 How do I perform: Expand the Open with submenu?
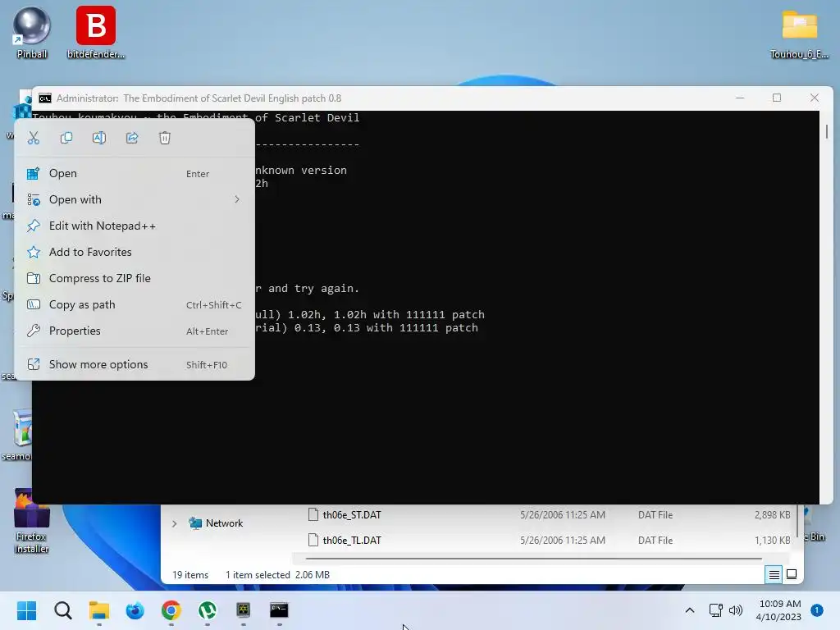coord(135,200)
